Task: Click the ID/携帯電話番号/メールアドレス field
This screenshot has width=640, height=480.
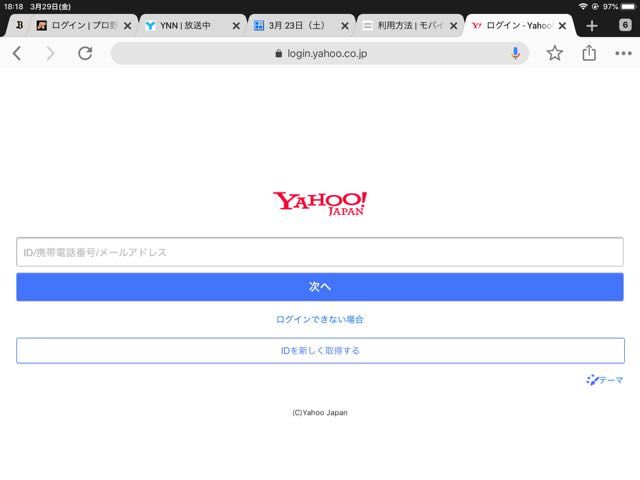Action: (x=320, y=252)
